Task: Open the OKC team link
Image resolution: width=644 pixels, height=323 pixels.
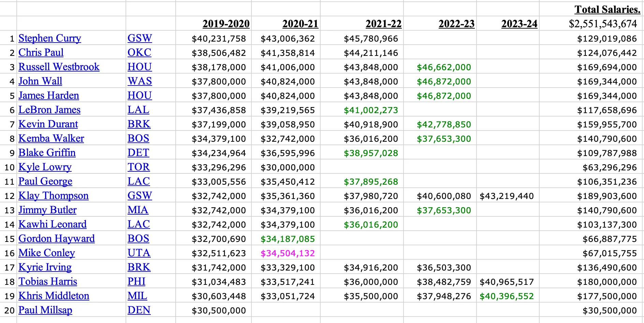Action: click(x=140, y=52)
